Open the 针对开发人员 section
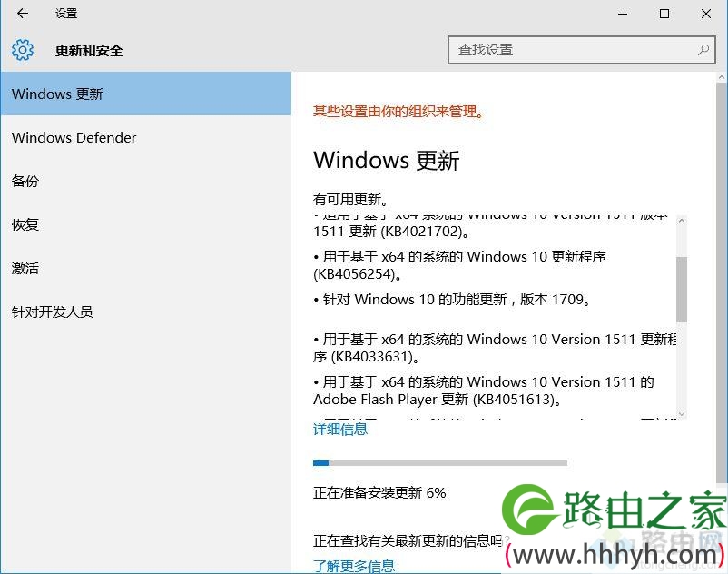Screen dimensions: 728x574 [x=146, y=312]
